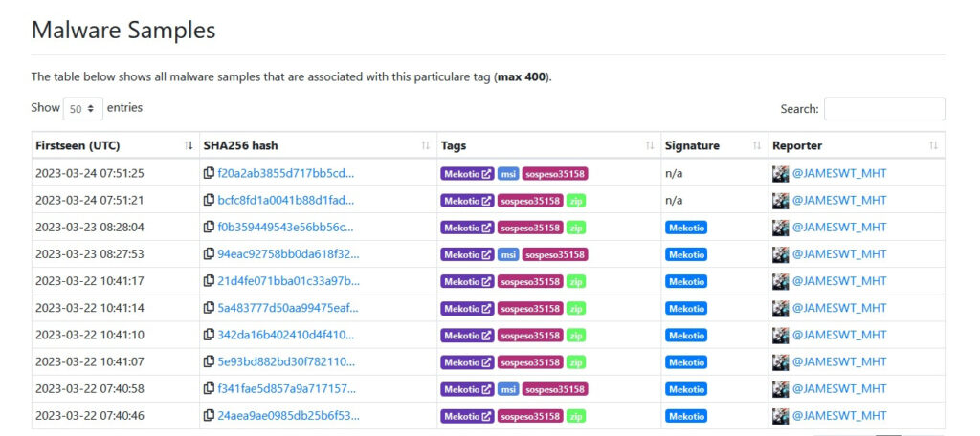Click the Search input field
The width and height of the screenshot is (980, 436).
(883, 109)
